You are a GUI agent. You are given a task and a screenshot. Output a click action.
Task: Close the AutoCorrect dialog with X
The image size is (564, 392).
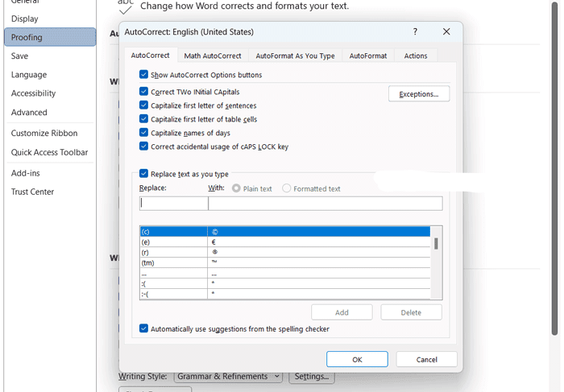pyautogui.click(x=446, y=31)
